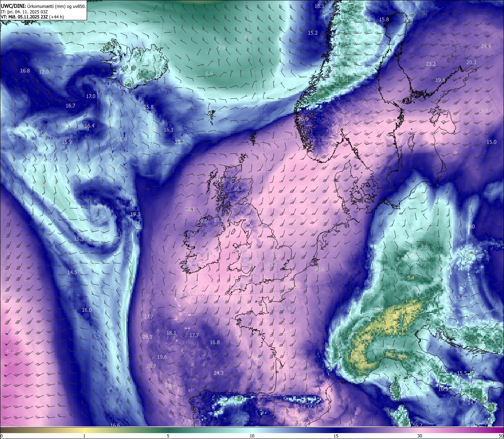
Task: Click the 19.6 value on the map
Action: [162, 357]
